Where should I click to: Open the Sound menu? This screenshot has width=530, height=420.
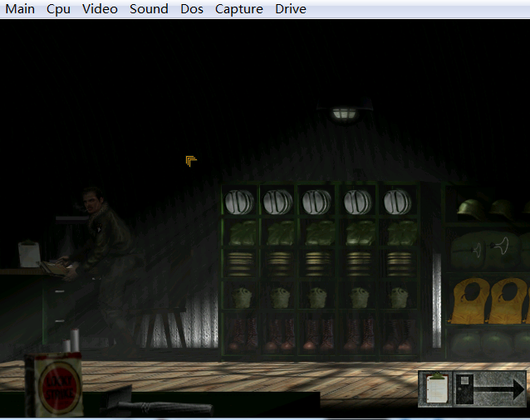point(149,9)
